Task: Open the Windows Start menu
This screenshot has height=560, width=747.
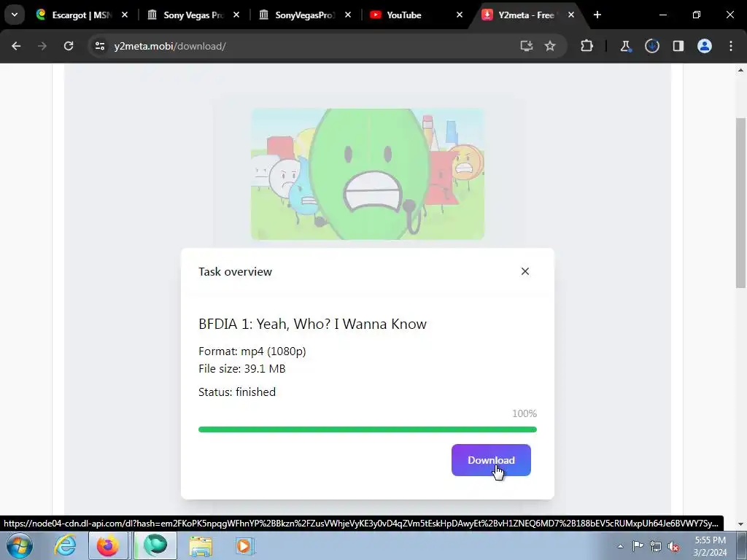Action: (x=19, y=545)
